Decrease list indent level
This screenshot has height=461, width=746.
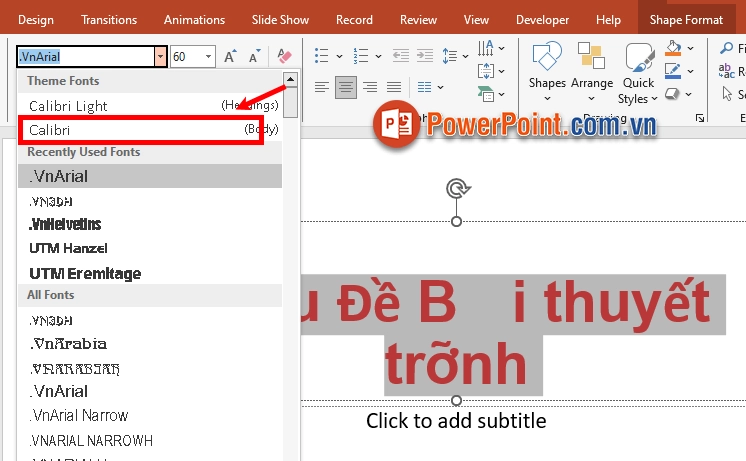point(401,56)
